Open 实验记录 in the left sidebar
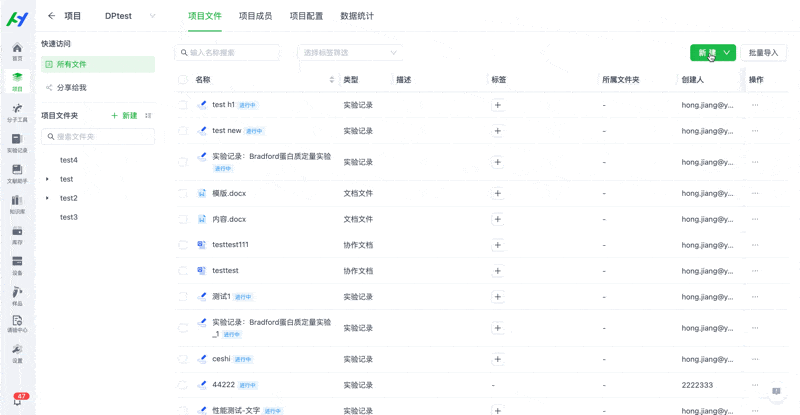Screen dimensions: 800x415 pyautogui.click(x=17, y=143)
